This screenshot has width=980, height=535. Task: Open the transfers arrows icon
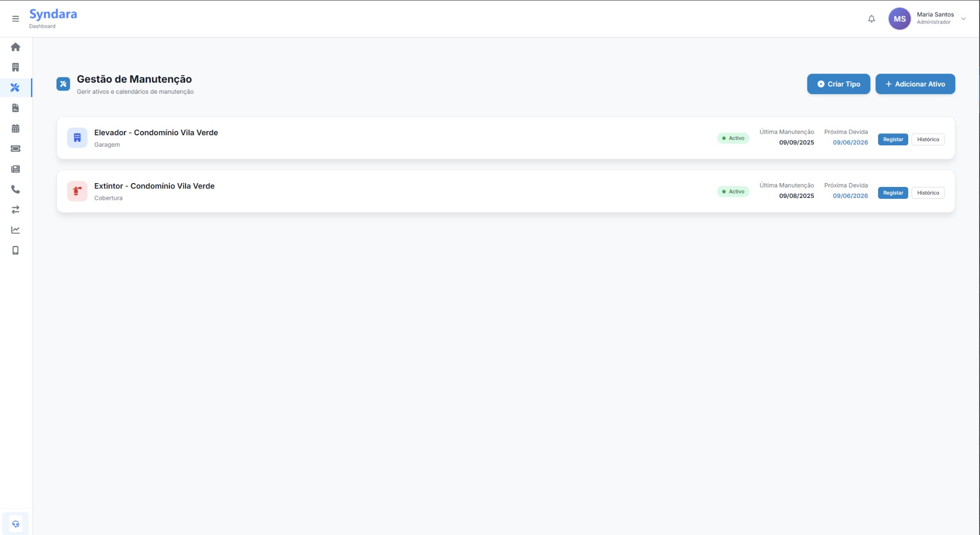coord(15,210)
